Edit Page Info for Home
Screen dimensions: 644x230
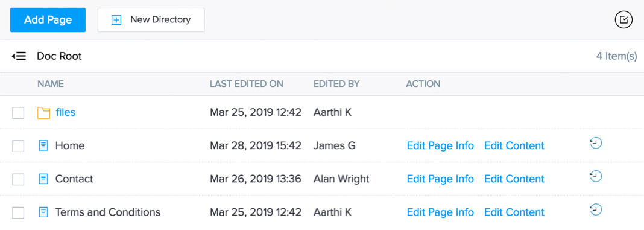point(440,145)
